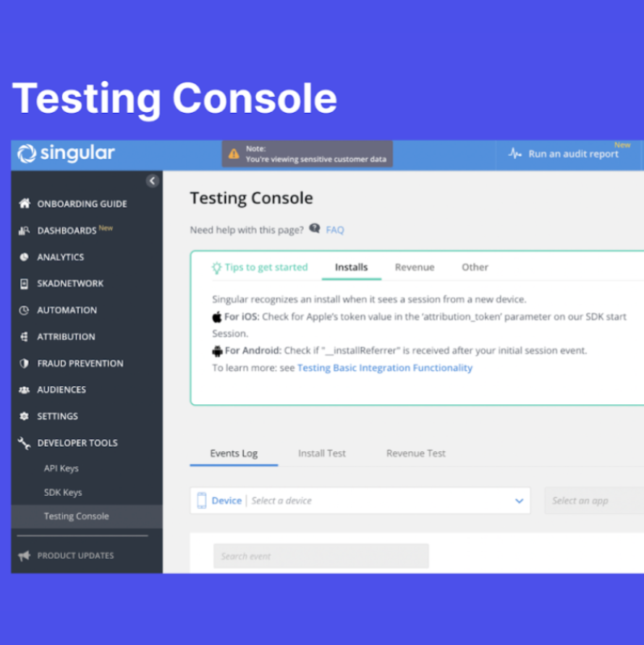Viewport: 644px width, 645px height.
Task: Click the Search event input field
Action: coord(321,556)
